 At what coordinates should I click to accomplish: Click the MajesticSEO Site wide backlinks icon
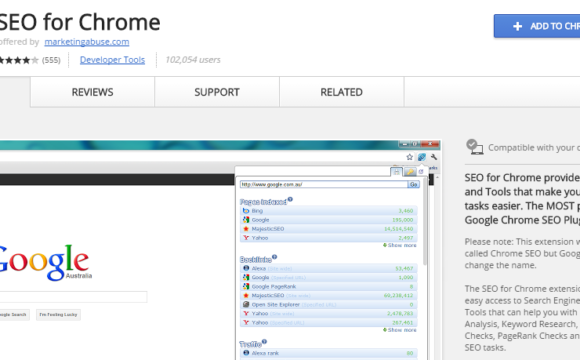click(x=246, y=295)
